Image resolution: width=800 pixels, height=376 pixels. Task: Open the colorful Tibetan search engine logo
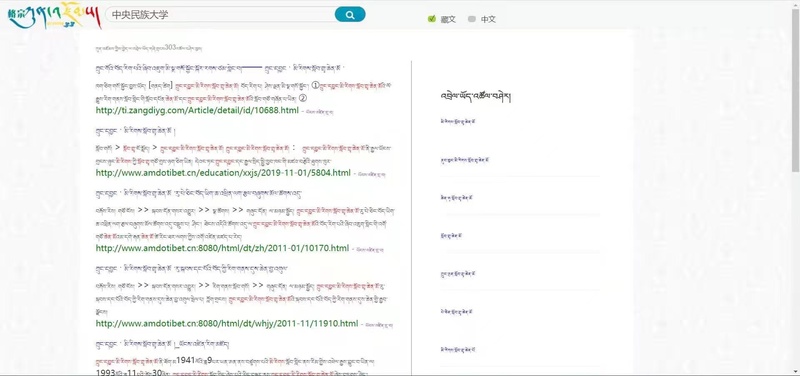click(x=54, y=15)
